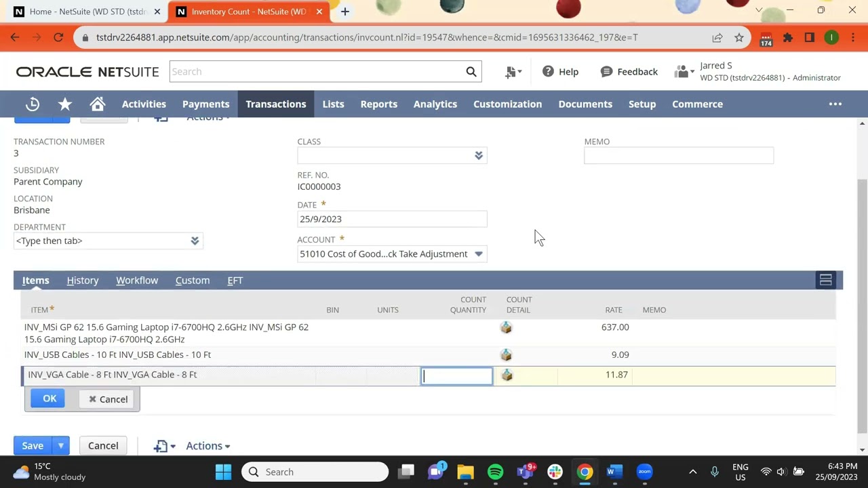Expand the Save button dropdown arrow

click(x=60, y=446)
